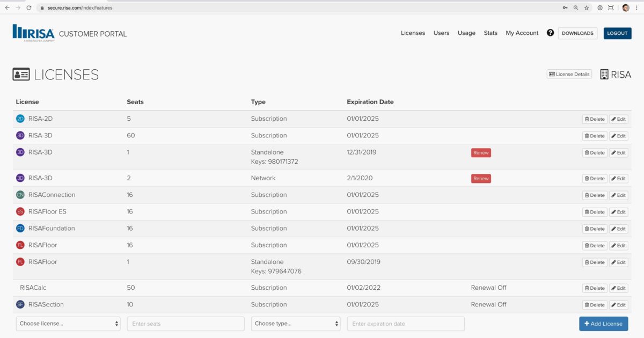This screenshot has height=338, width=644.
Task: Click the Add License button
Action: [603, 324]
